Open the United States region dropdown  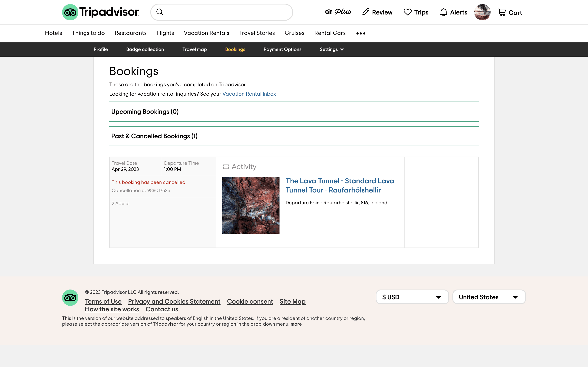[x=489, y=297]
